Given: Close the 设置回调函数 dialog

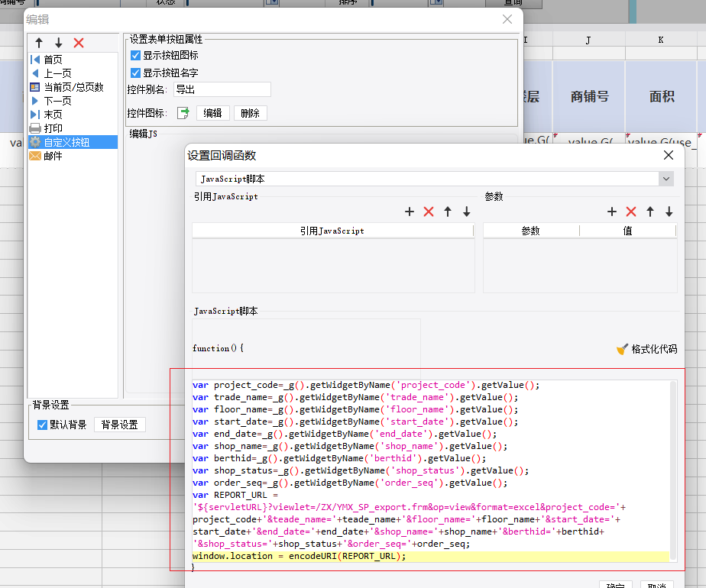Looking at the screenshot, I should [669, 155].
